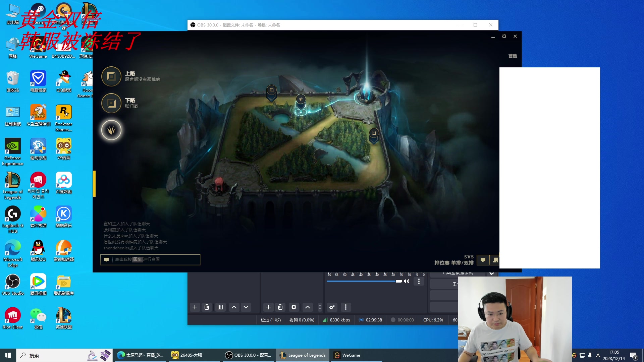644x362 pixels.
Task: Mute the audio track in OBS mixer
Action: (407, 281)
